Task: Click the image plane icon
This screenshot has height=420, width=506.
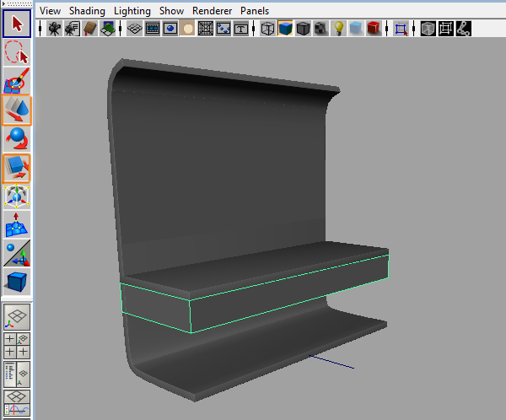Action: (108, 29)
